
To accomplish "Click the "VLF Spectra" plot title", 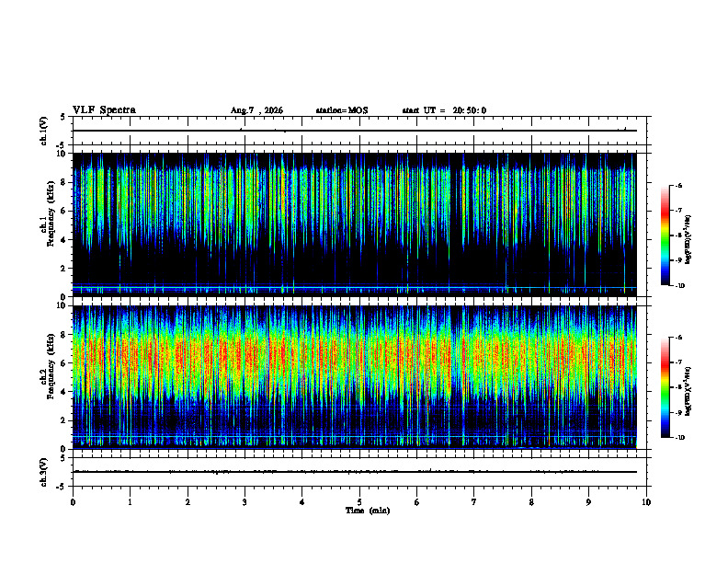I will pyautogui.click(x=104, y=110).
